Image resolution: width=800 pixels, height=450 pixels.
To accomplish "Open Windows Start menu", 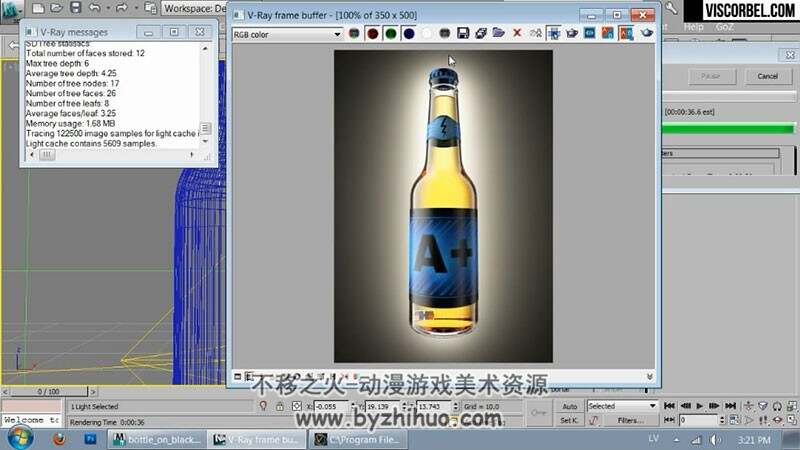I will point(20,438).
